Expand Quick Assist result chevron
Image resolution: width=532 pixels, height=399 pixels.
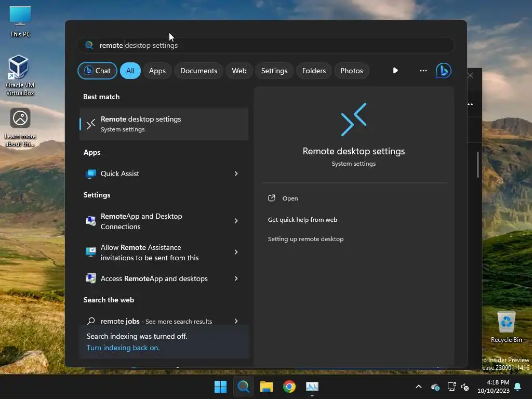pos(236,174)
